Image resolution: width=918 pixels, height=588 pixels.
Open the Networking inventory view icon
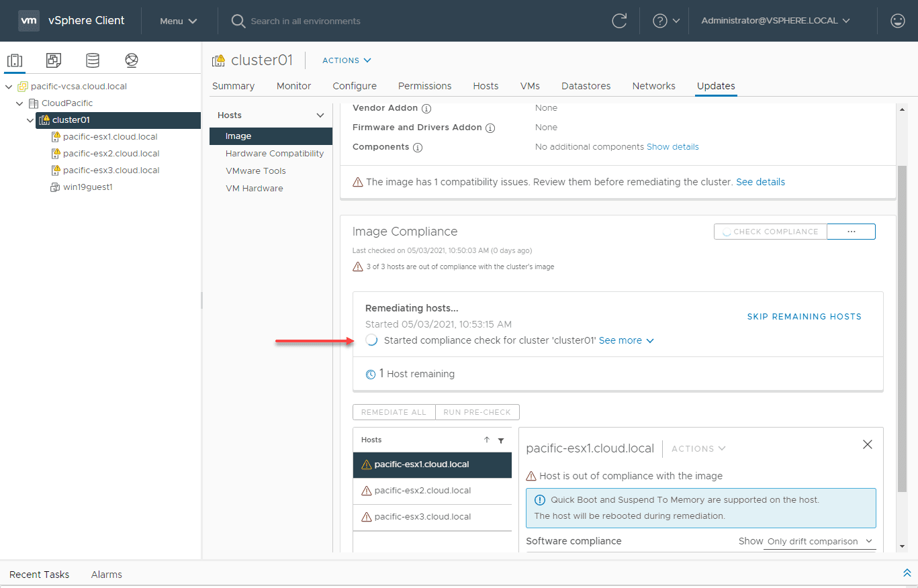click(132, 60)
